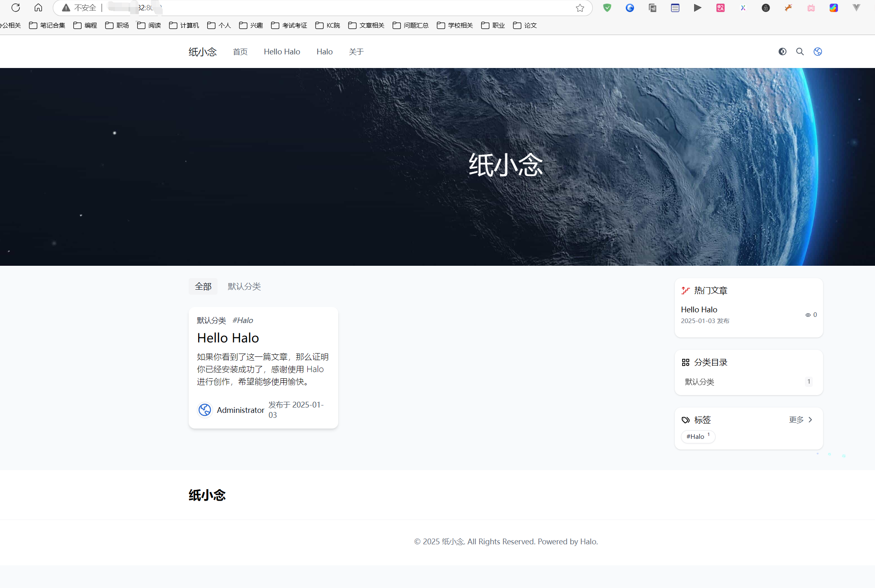Open 默认分类 in category directory

[x=699, y=382]
